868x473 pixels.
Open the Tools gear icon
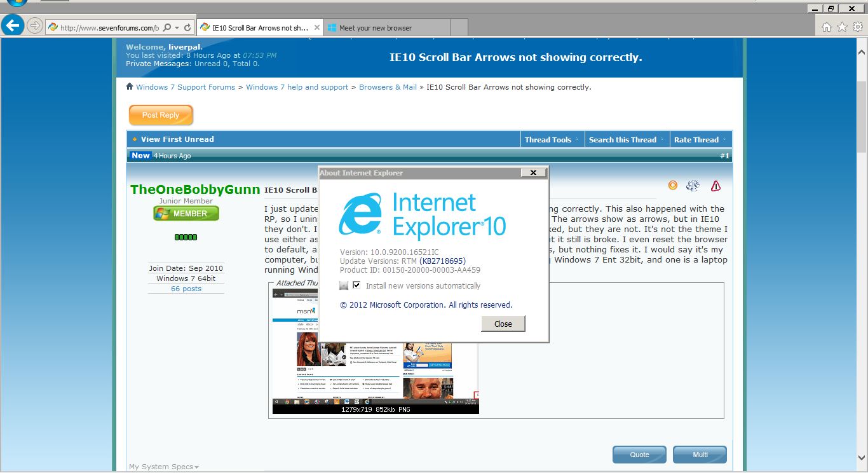857,27
